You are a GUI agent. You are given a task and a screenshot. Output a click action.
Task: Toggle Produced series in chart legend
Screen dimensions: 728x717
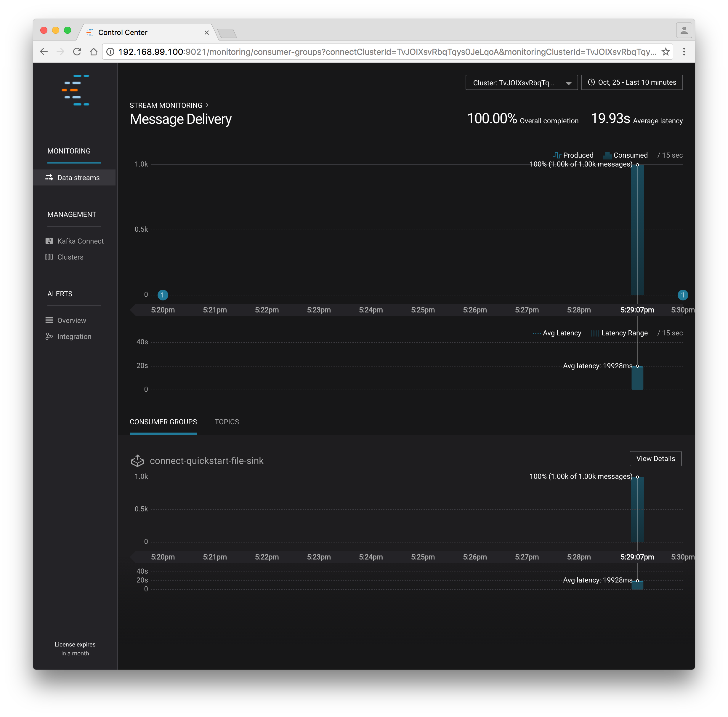573,155
